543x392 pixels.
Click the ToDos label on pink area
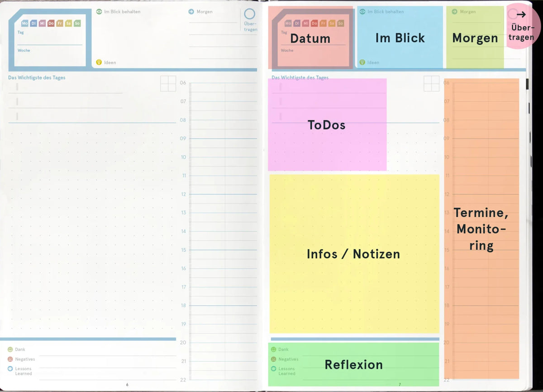click(327, 125)
